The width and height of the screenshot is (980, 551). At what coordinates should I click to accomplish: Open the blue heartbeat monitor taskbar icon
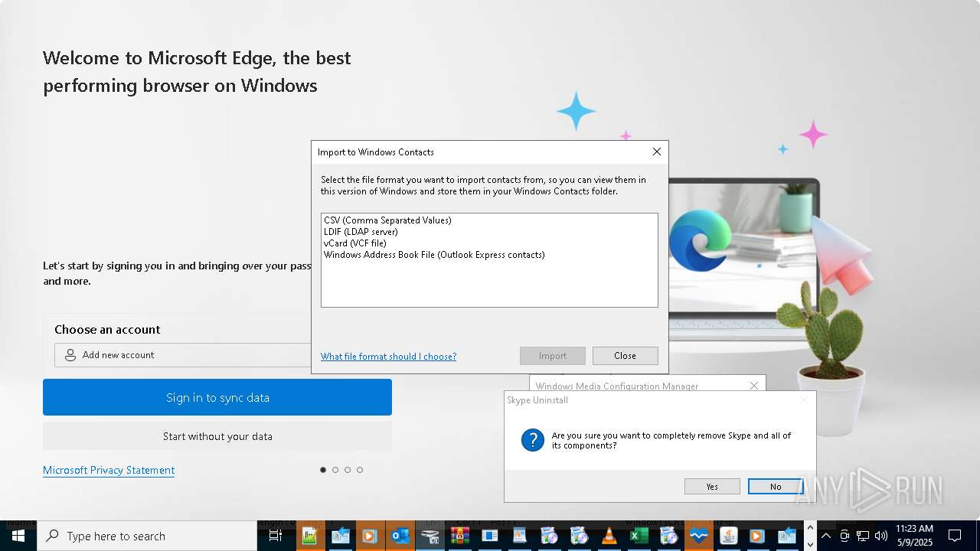pos(698,536)
